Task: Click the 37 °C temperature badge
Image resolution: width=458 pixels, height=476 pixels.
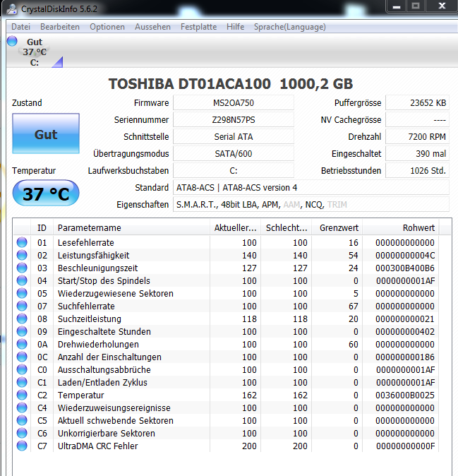Action: (46, 194)
